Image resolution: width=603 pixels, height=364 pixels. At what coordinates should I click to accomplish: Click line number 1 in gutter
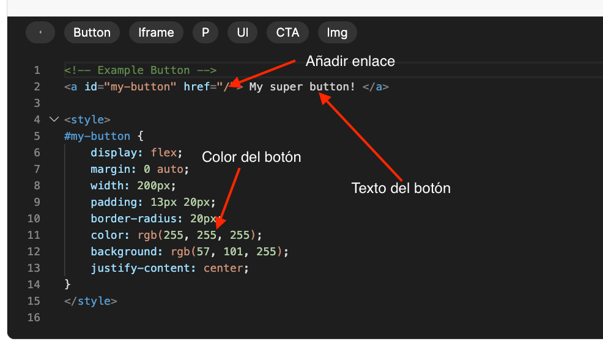(x=37, y=70)
